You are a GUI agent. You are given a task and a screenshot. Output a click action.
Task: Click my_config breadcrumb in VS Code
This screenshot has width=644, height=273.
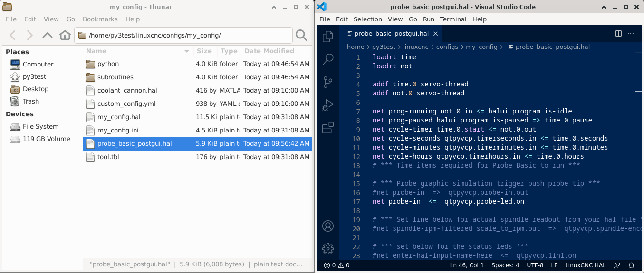481,47
